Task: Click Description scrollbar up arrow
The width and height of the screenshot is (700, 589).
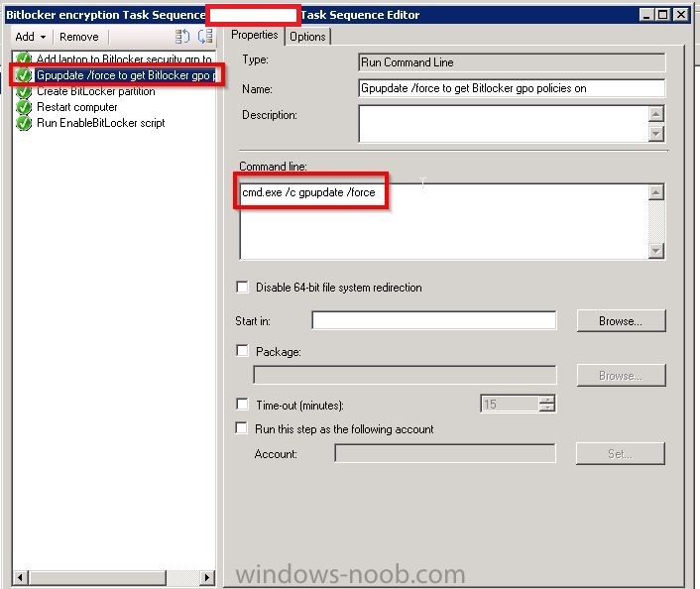Action: click(655, 114)
